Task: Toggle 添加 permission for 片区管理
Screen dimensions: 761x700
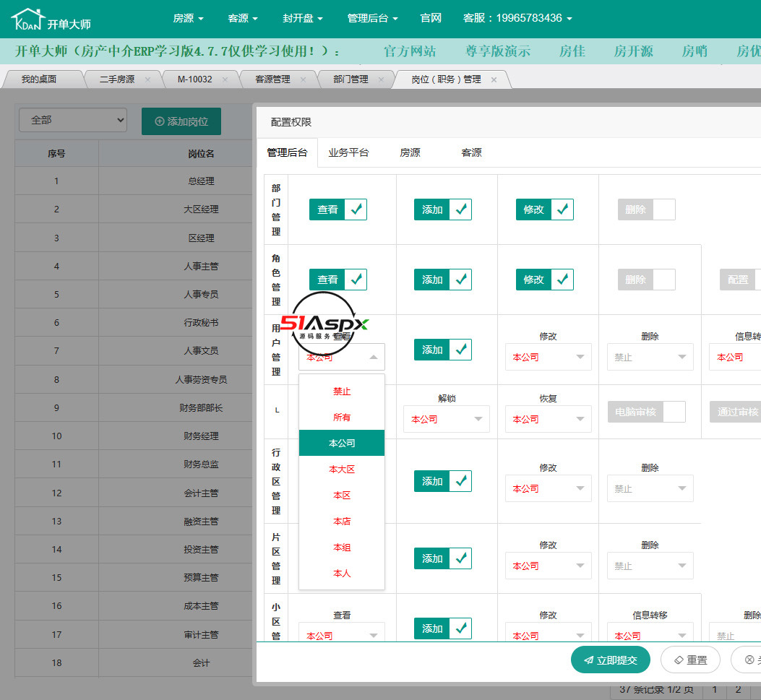Action: (x=442, y=558)
